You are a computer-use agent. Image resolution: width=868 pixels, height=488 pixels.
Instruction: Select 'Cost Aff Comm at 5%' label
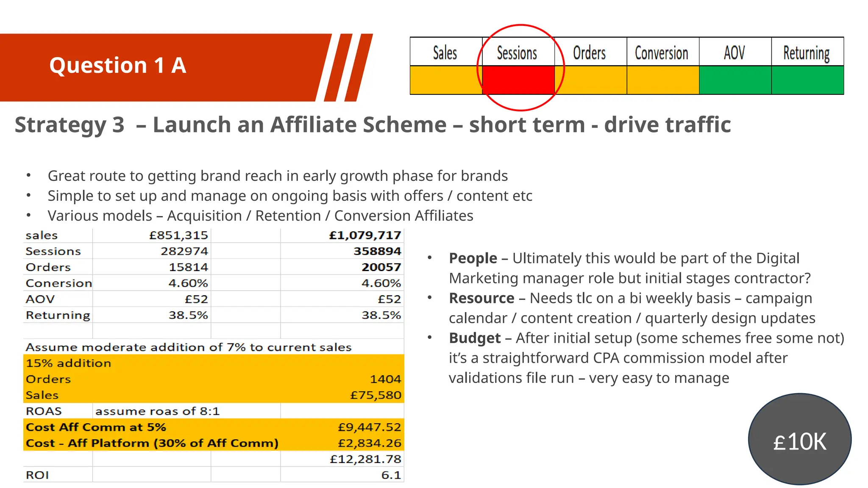point(96,427)
